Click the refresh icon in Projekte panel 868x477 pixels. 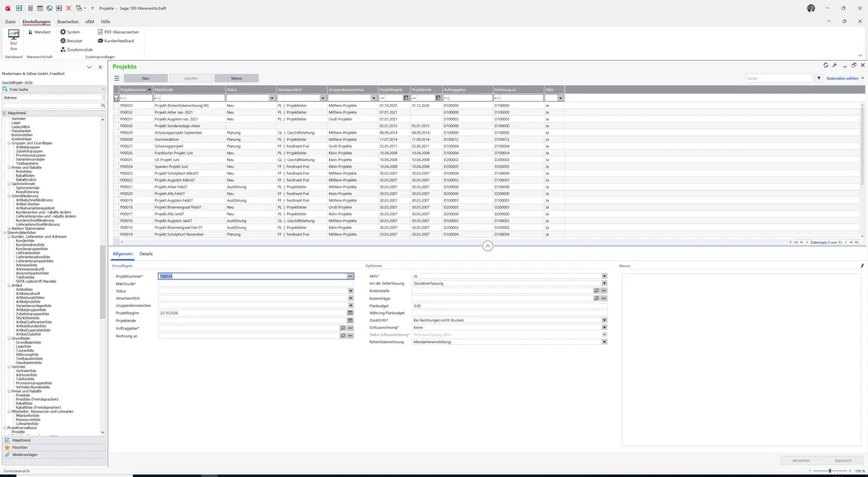click(825, 65)
